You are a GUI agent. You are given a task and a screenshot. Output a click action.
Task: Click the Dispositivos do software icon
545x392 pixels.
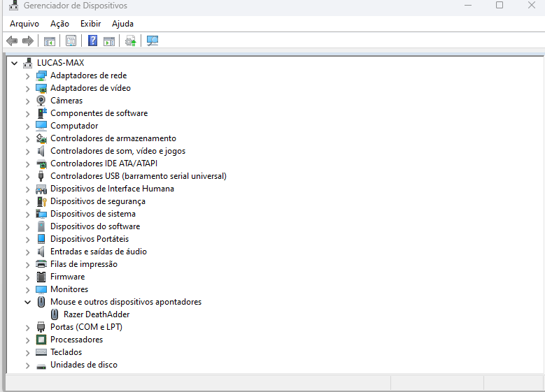(x=41, y=226)
